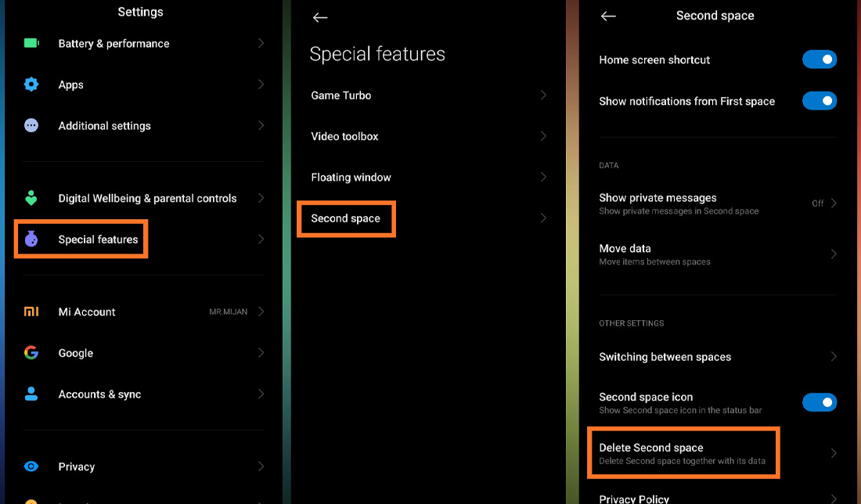Expand Game Turbo using its chevron
This screenshot has width=861, height=504.
coord(543,95)
